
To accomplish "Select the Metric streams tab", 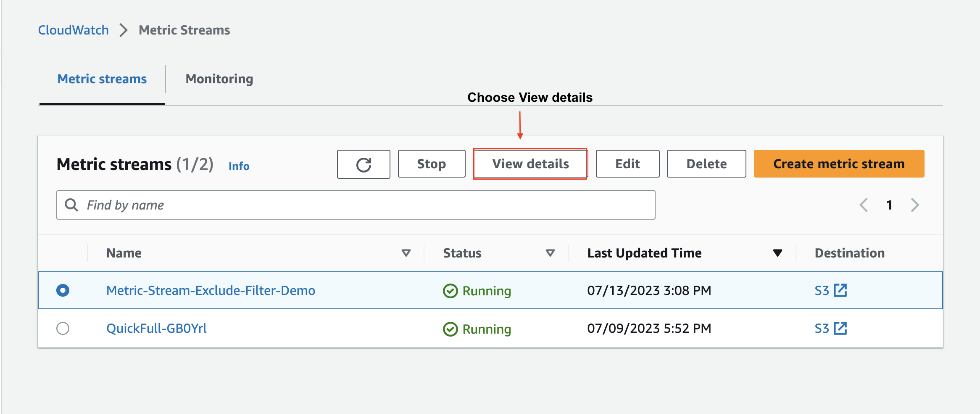I will [102, 79].
